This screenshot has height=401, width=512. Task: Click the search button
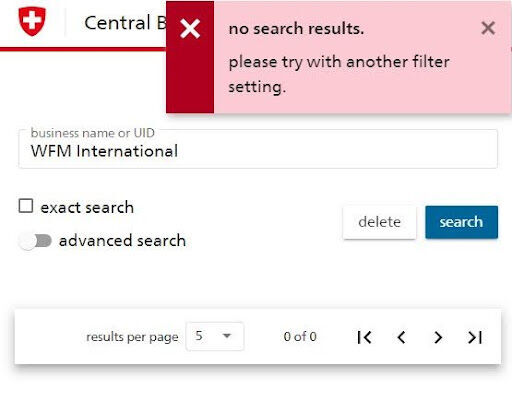[461, 222]
